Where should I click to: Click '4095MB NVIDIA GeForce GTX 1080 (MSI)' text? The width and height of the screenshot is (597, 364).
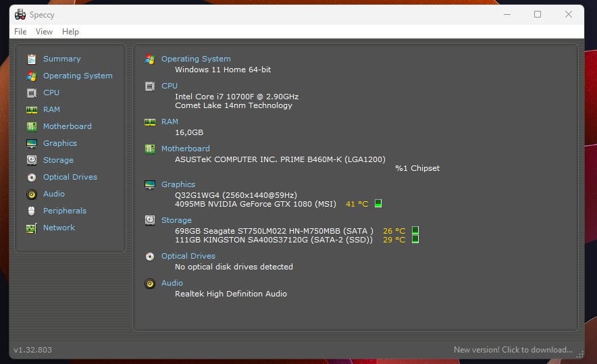[x=255, y=204]
